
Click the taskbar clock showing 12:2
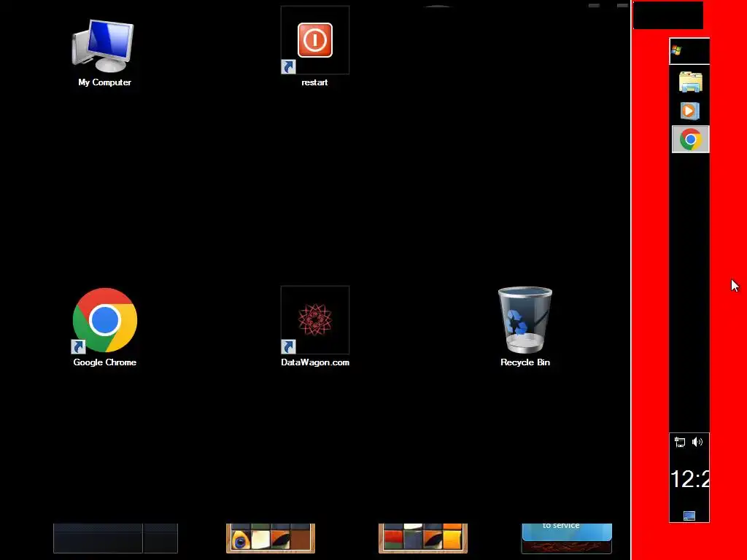690,479
